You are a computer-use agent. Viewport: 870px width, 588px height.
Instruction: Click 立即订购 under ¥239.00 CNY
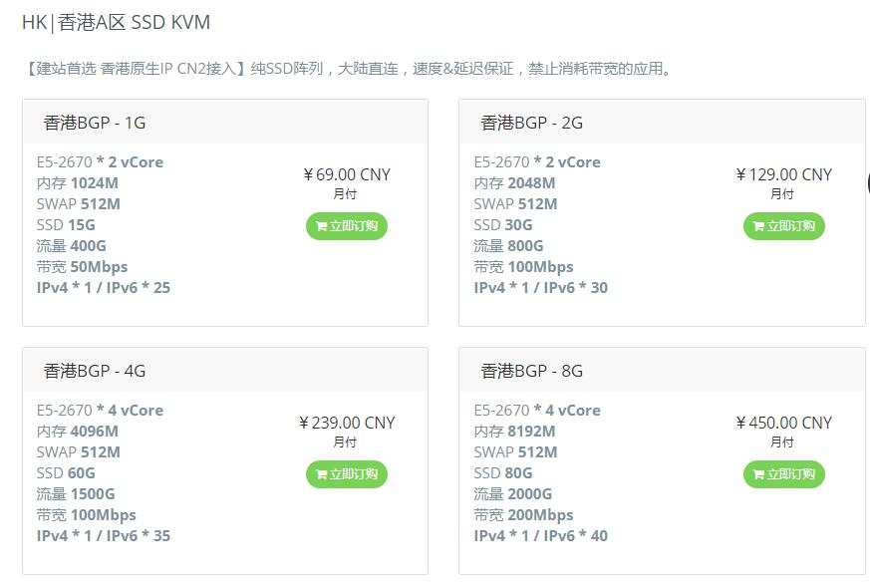pos(346,474)
